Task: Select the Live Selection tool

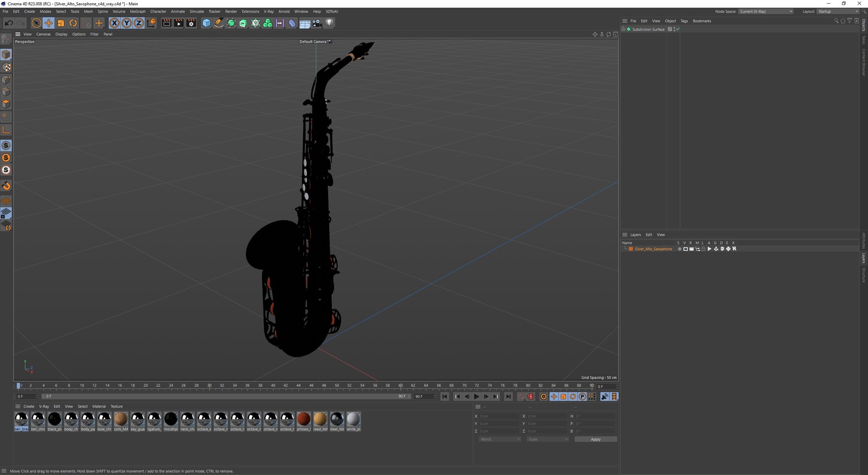Action: (x=37, y=23)
